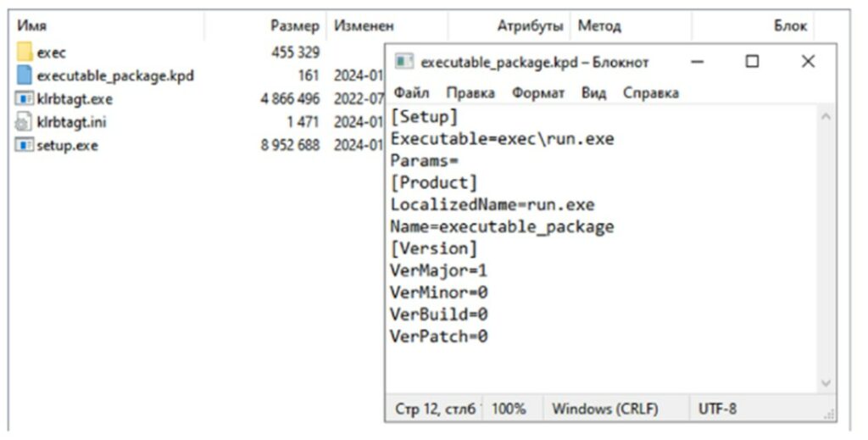
Task: Click the executable_package.kpd file icon
Action: click(x=24, y=75)
